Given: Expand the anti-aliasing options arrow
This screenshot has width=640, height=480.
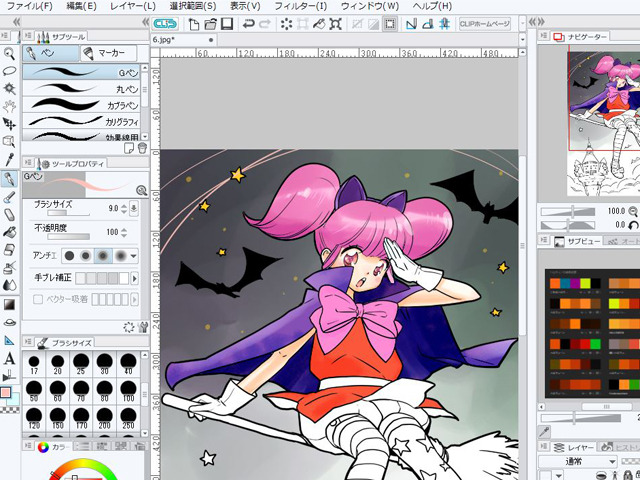Looking at the screenshot, I should (x=133, y=256).
